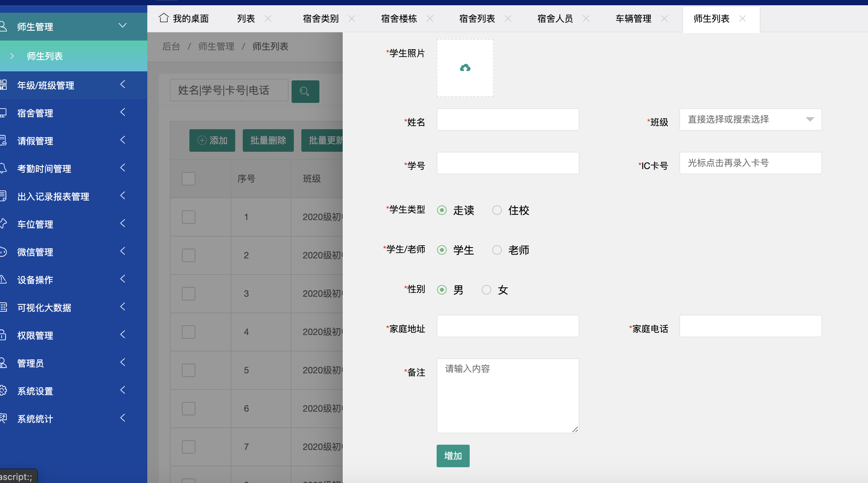Close the 宿舍类别 tab
The image size is (868, 483).
click(352, 18)
